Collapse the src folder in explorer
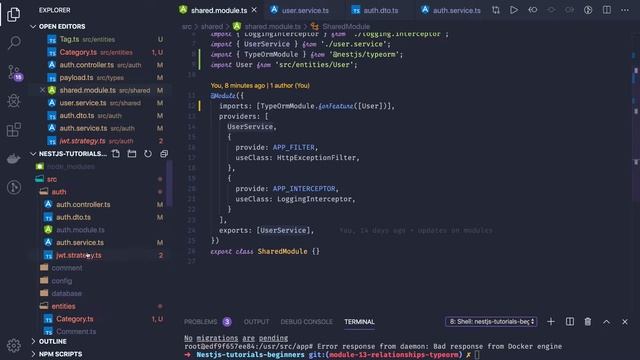 click(52, 179)
